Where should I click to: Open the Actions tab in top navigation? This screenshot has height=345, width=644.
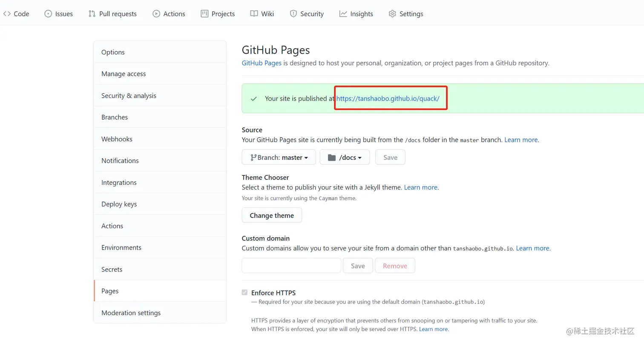[169, 14]
